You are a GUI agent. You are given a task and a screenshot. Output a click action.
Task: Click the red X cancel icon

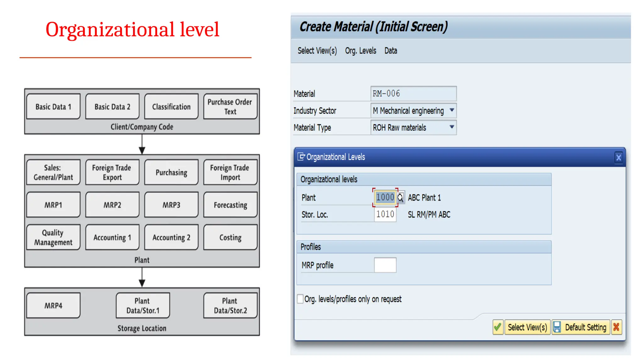pyautogui.click(x=616, y=327)
